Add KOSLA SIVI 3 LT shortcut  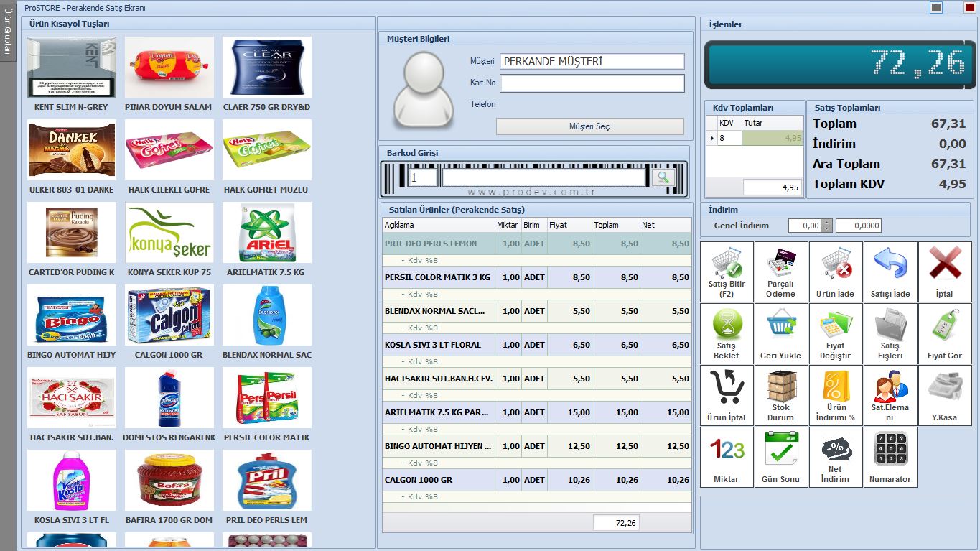coord(71,488)
